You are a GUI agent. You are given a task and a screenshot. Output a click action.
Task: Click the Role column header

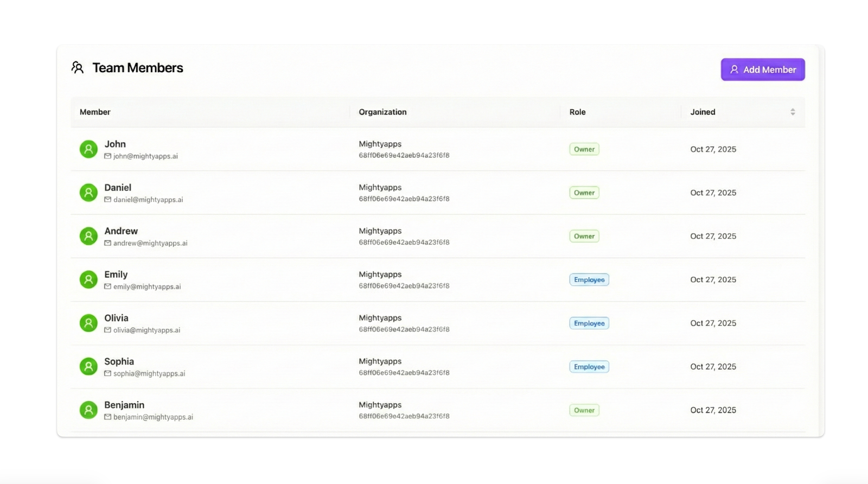click(577, 112)
